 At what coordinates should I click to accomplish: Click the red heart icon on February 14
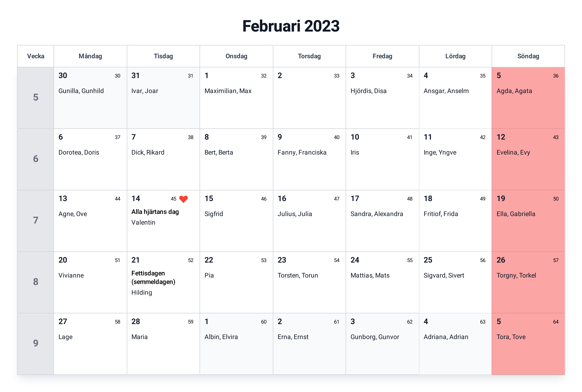tap(183, 199)
